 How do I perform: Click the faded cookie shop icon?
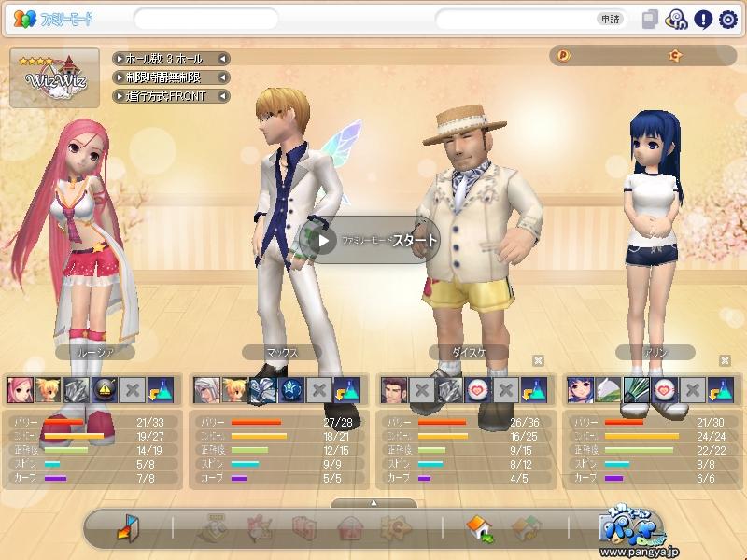(x=395, y=528)
